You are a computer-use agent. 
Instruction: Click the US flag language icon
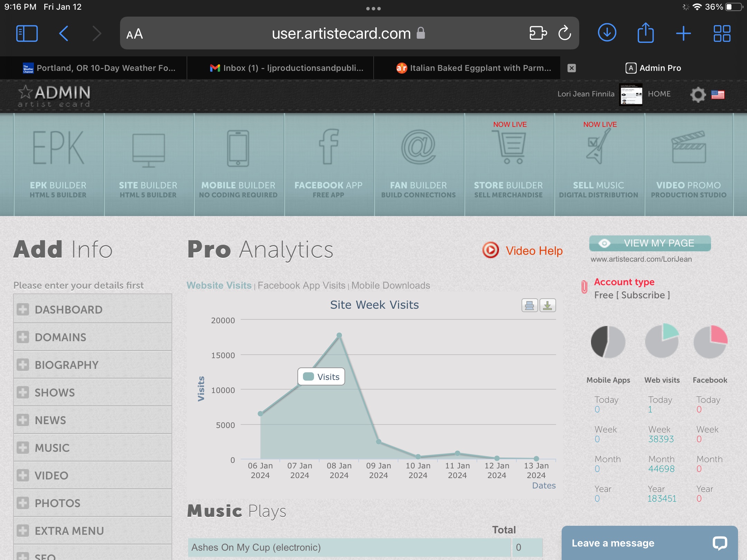[x=718, y=94]
